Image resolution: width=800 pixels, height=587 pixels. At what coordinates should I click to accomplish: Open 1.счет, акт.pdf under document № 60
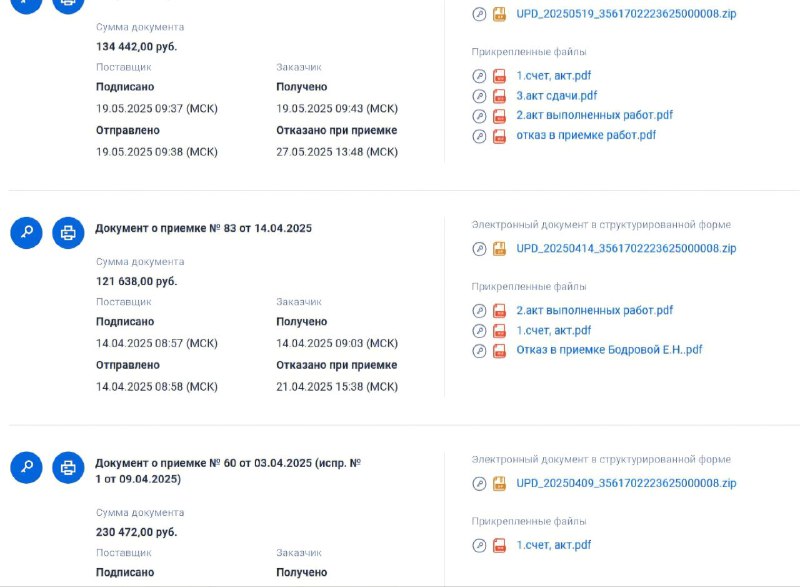(554, 545)
